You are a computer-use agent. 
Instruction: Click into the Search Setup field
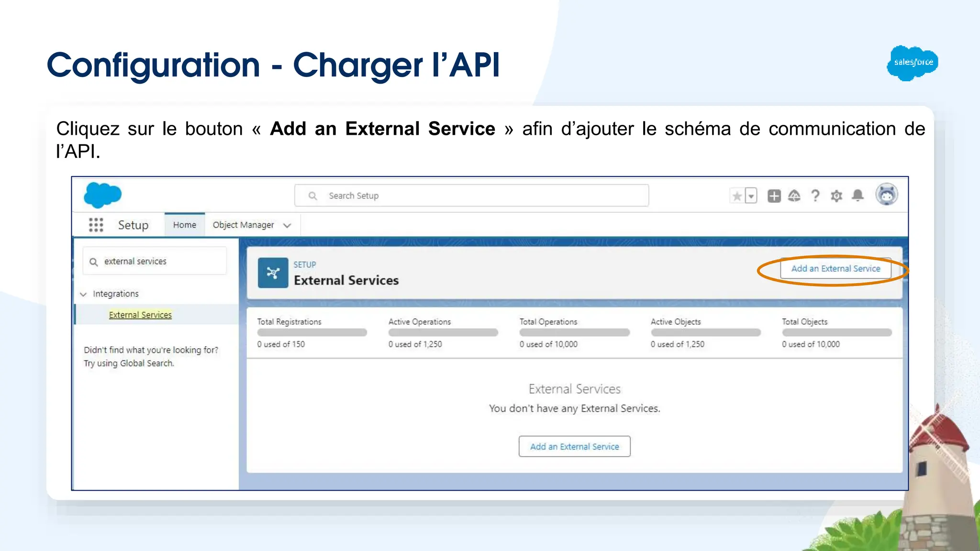click(x=471, y=196)
